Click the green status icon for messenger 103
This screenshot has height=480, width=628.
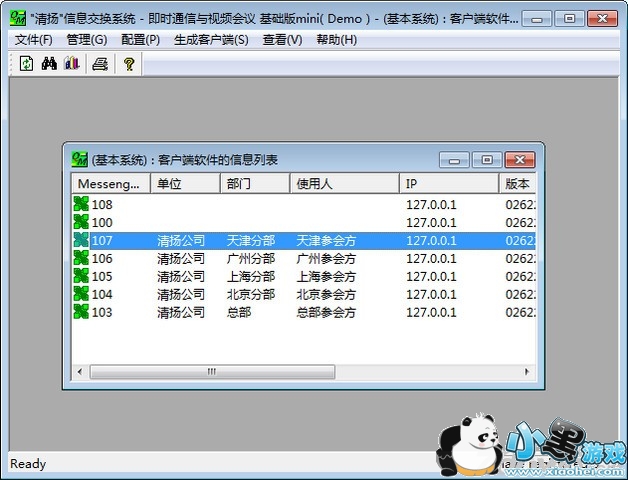point(81,312)
